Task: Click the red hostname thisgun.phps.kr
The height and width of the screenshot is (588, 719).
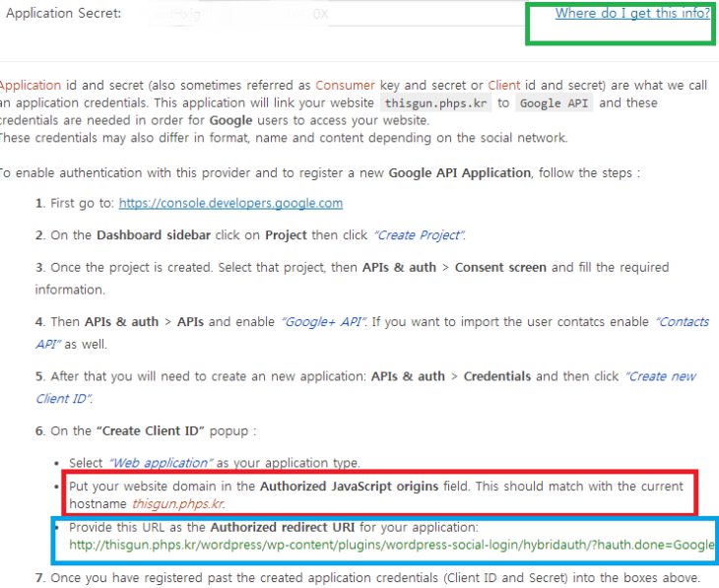Action: point(178,504)
